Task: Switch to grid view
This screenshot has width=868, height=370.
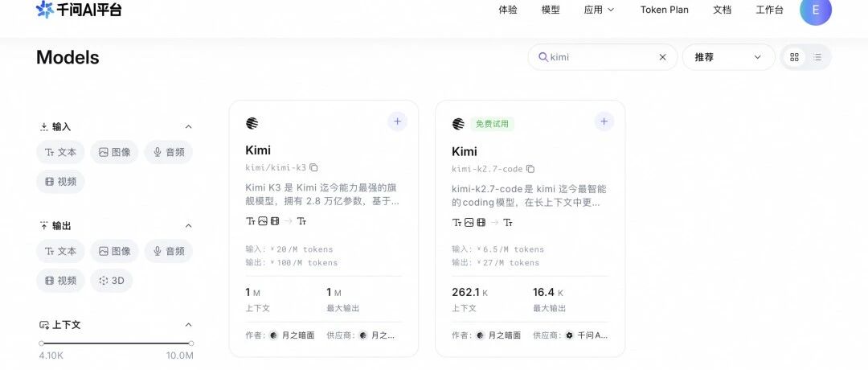Action: tap(794, 57)
